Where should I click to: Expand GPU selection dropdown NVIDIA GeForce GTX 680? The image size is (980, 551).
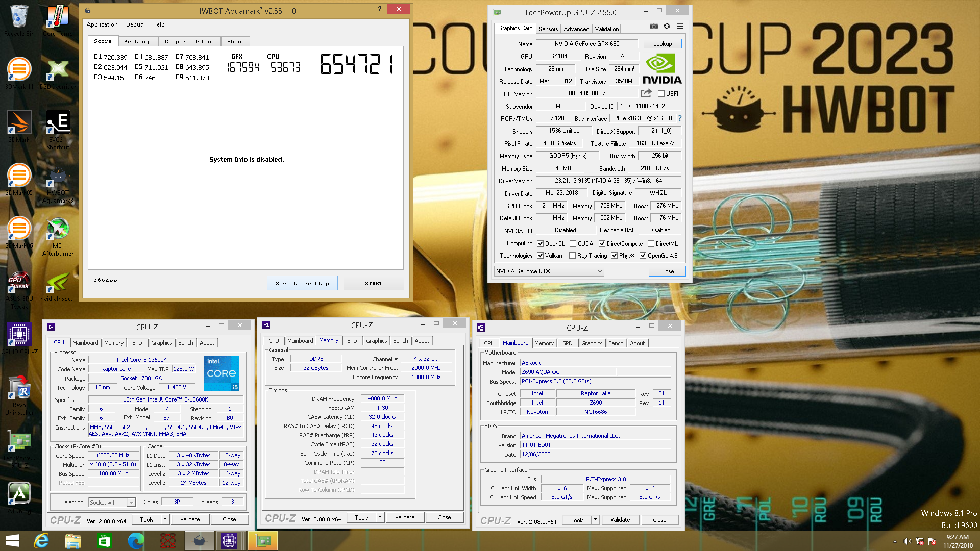pyautogui.click(x=549, y=271)
